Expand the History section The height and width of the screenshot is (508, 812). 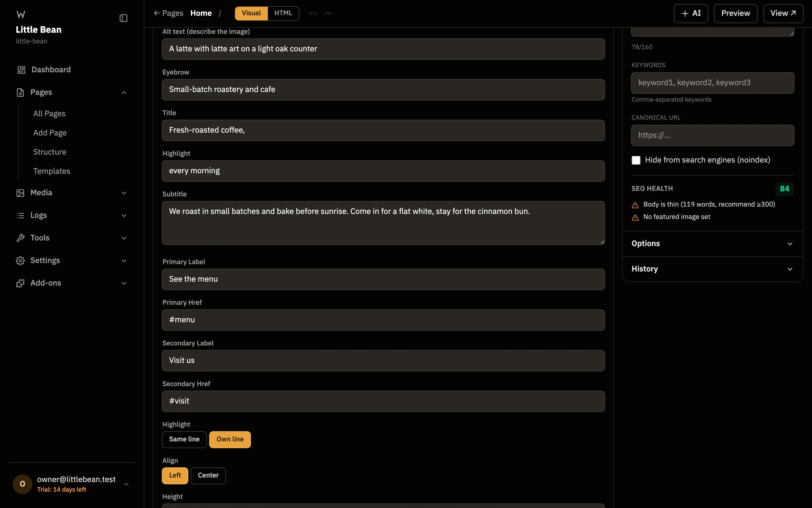pyautogui.click(x=712, y=269)
